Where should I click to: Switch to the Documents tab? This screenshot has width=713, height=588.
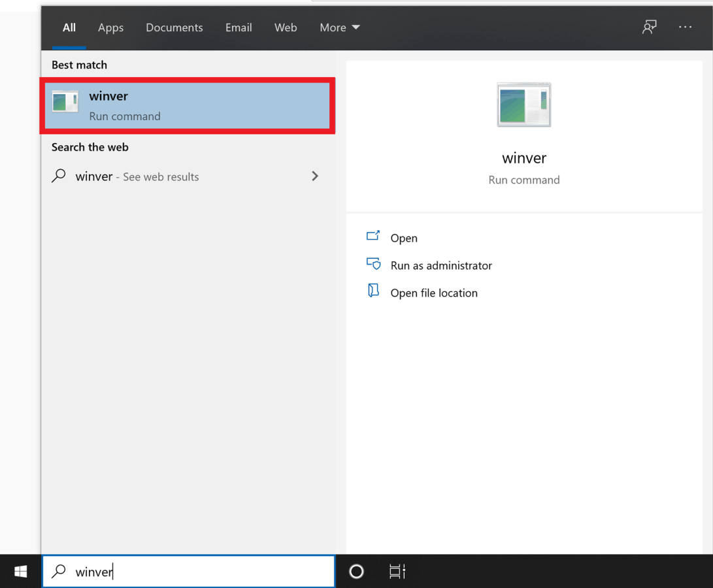[x=174, y=27]
